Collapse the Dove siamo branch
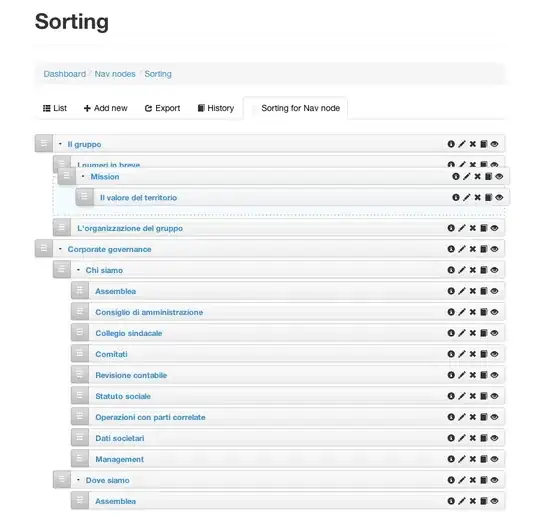 click(79, 480)
